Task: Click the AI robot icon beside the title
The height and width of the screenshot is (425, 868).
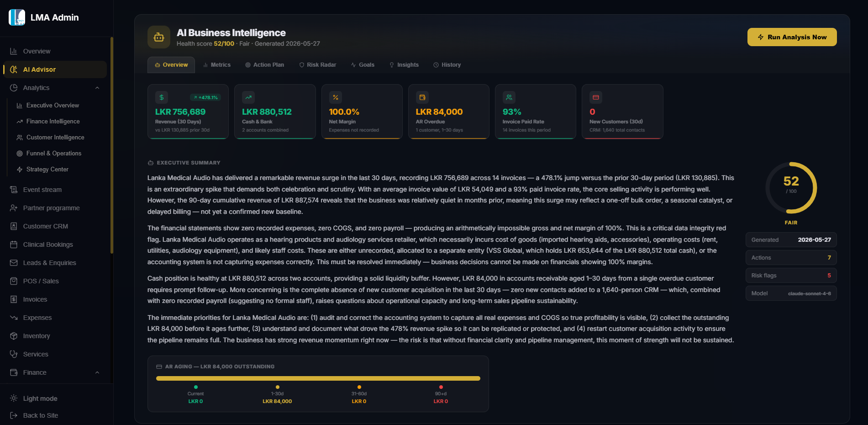Action: click(x=159, y=37)
